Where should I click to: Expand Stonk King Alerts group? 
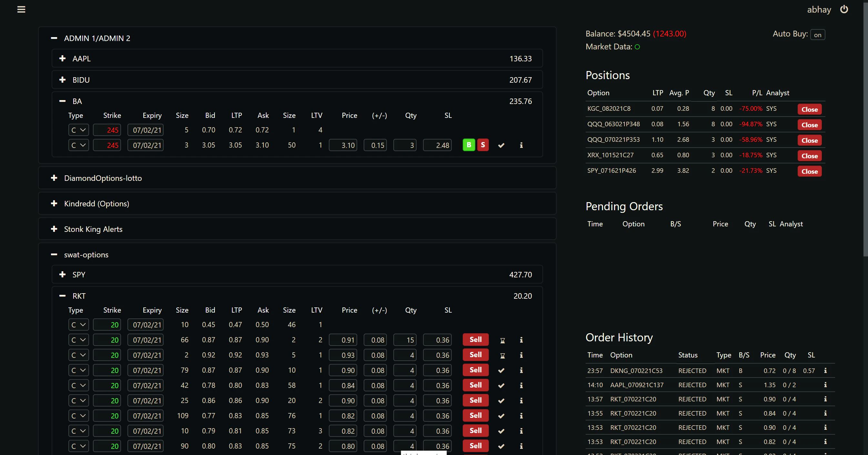54,229
